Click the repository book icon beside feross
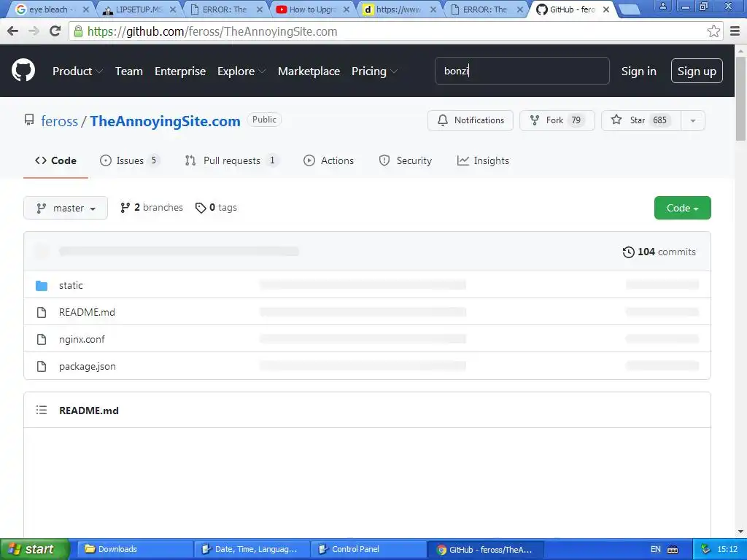 [x=29, y=120]
